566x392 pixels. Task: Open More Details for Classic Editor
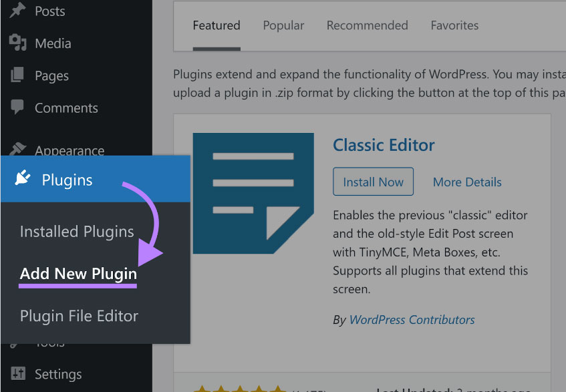pyautogui.click(x=467, y=182)
